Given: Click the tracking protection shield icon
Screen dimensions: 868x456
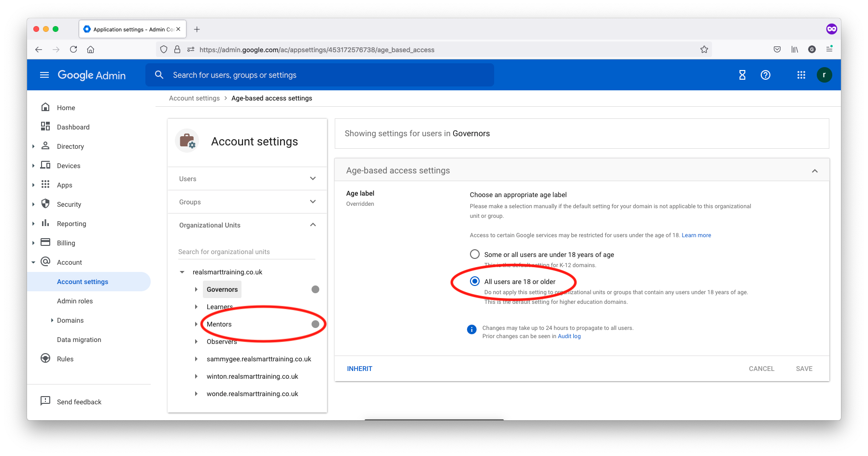Looking at the screenshot, I should [164, 49].
